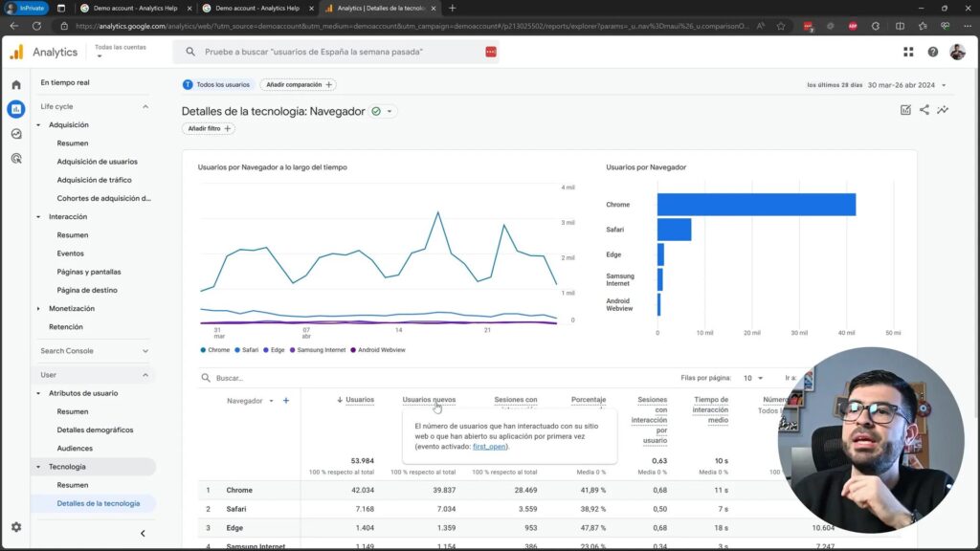Open the account profile avatar

[x=957, y=53]
